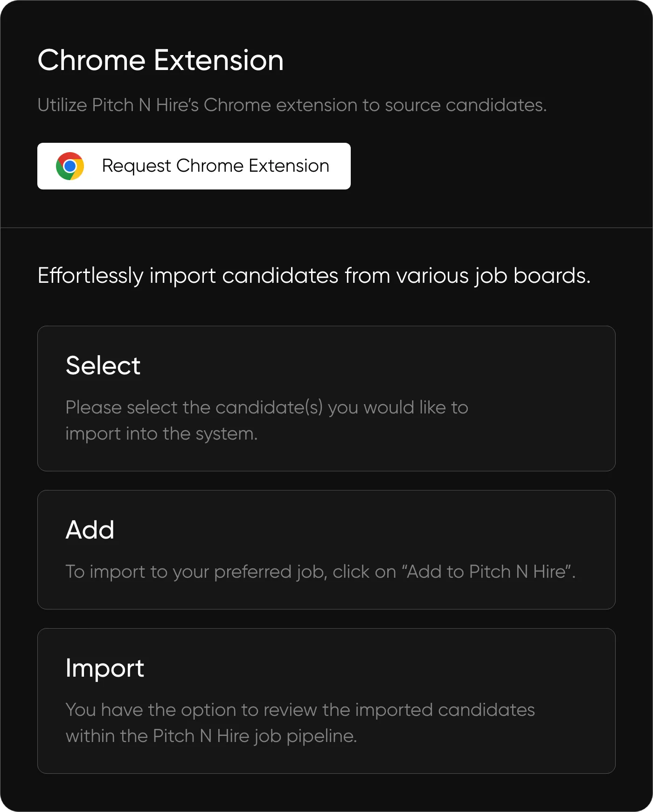The width and height of the screenshot is (653, 812).
Task: Click the 'imported candidates' words in Import card
Action: (x=445, y=710)
